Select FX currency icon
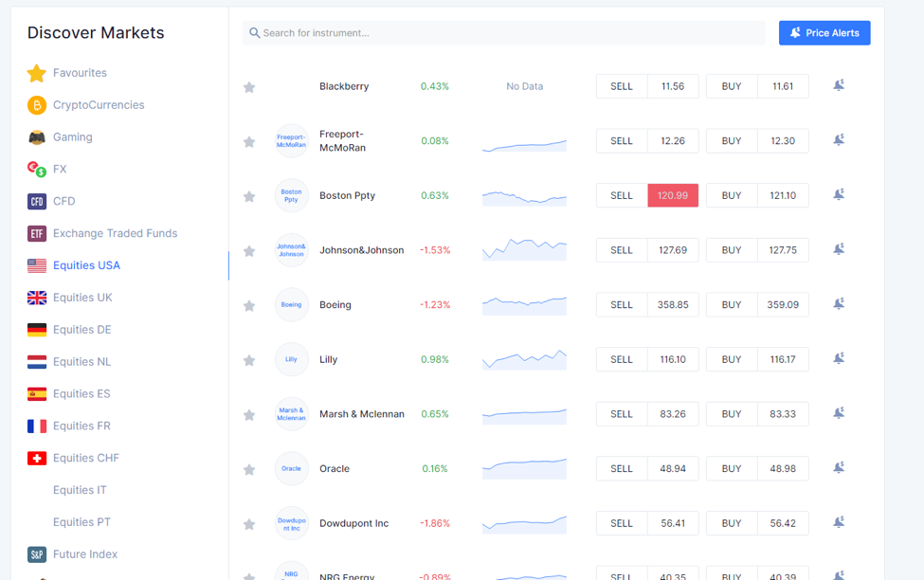 [x=37, y=169]
